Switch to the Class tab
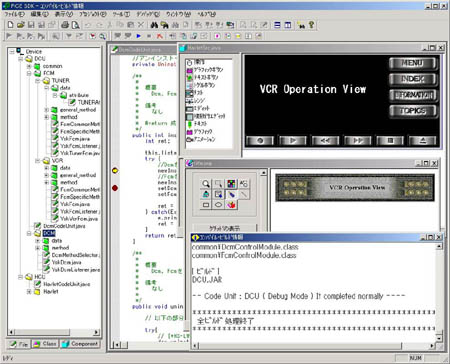Viewport: 450px width, 364px height. (x=45, y=344)
